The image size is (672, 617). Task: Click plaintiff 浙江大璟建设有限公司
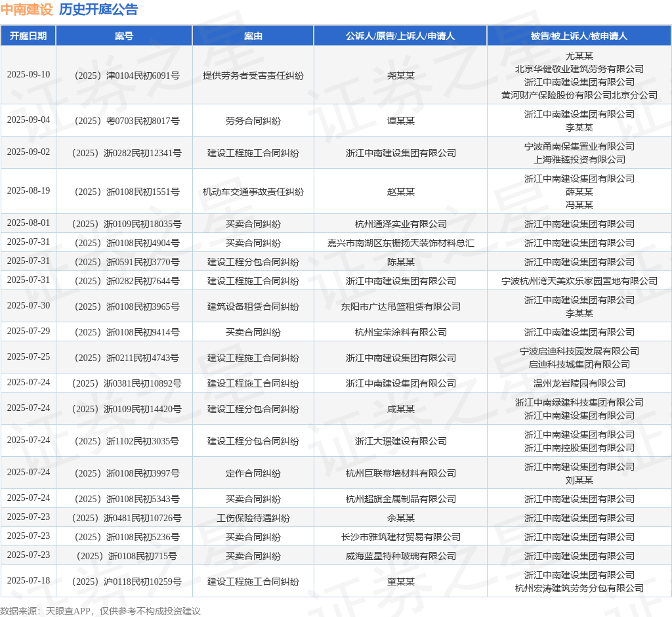[401, 441]
